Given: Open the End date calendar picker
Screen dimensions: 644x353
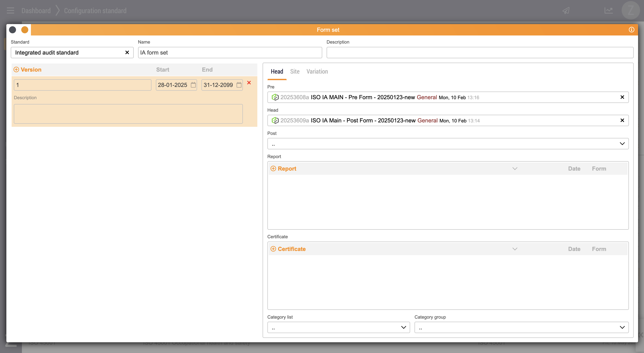Looking at the screenshot, I should (x=239, y=85).
